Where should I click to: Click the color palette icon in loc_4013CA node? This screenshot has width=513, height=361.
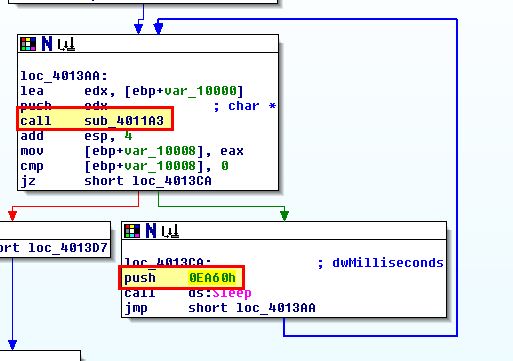tap(132, 231)
